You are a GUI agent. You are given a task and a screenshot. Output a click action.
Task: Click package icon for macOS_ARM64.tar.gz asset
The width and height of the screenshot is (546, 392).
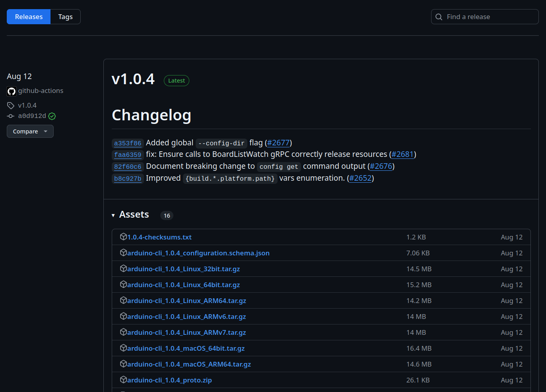[123, 364]
